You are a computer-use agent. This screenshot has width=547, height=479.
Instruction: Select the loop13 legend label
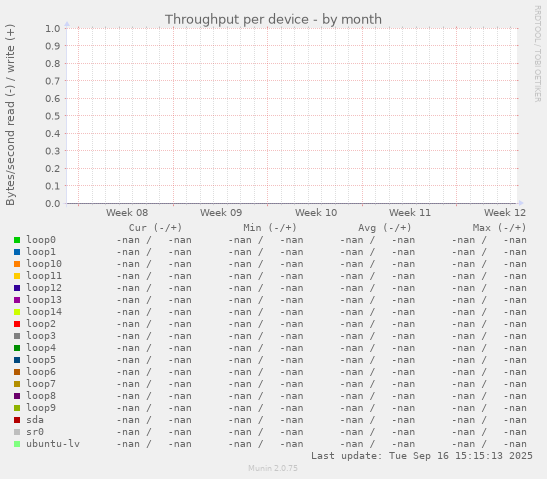point(44,300)
